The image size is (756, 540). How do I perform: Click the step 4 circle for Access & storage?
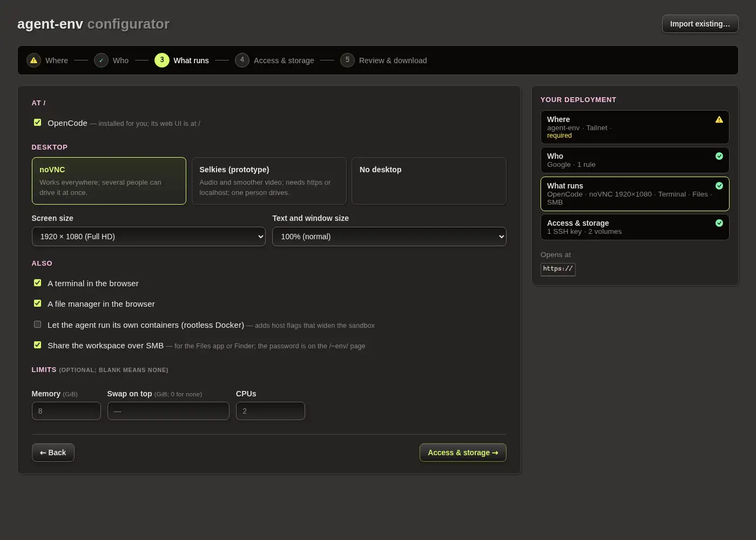pyautogui.click(x=242, y=60)
